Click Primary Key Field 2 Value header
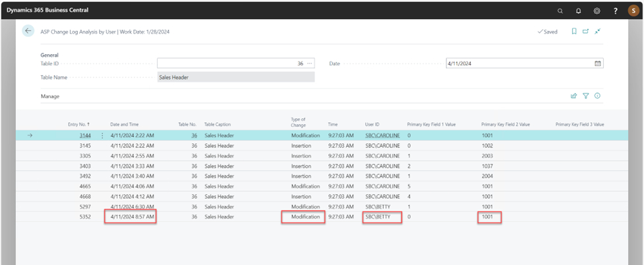The height and width of the screenshot is (265, 644). point(505,124)
